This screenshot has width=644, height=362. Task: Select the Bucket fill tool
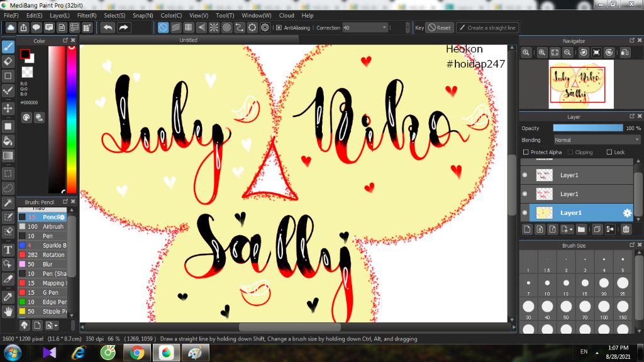click(x=8, y=141)
